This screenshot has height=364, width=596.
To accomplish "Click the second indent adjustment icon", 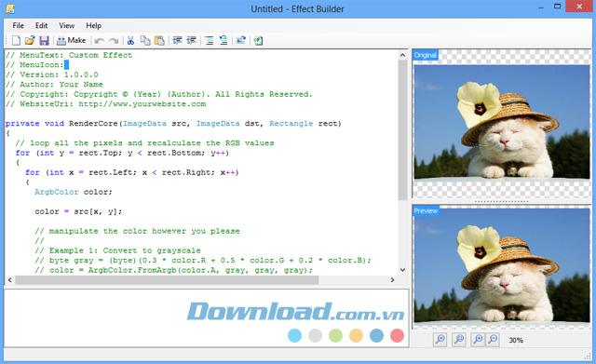I will click(x=192, y=40).
